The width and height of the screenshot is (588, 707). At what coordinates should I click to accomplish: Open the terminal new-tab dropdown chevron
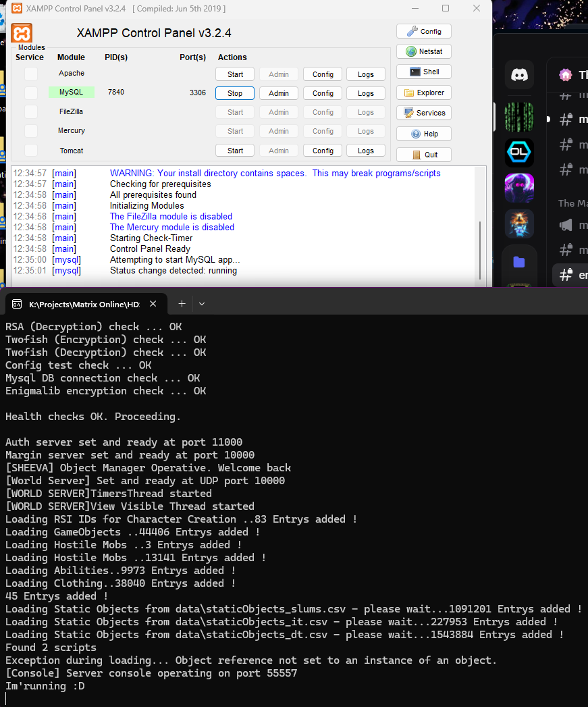(201, 304)
